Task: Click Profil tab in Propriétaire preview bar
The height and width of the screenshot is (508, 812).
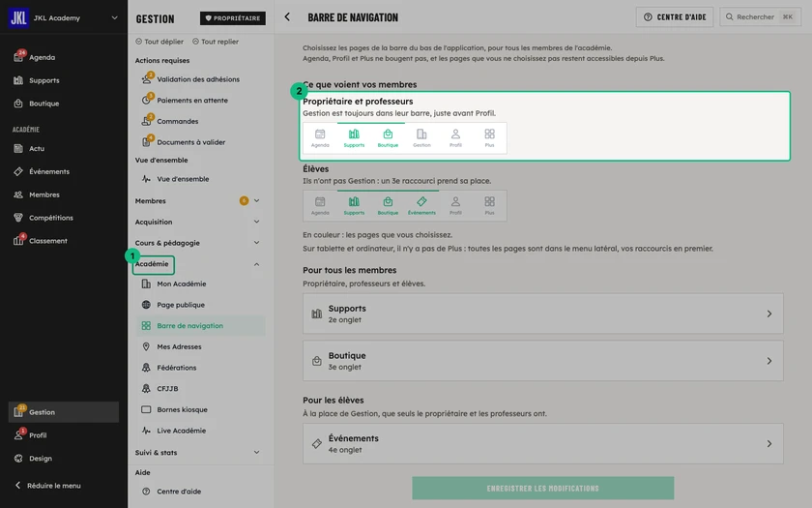Action: pyautogui.click(x=455, y=138)
